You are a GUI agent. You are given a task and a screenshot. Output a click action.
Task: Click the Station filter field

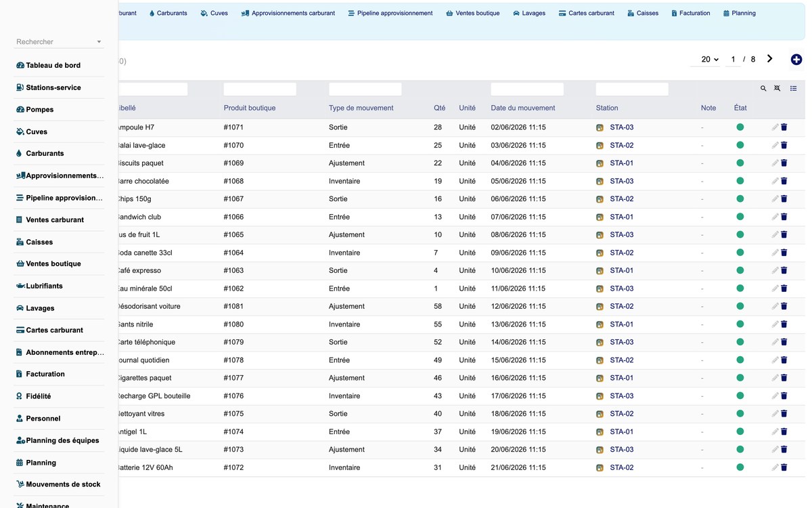click(x=632, y=89)
